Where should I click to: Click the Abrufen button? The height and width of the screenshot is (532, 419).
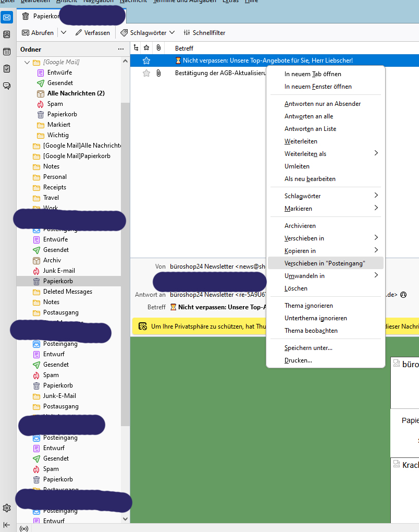tap(38, 33)
